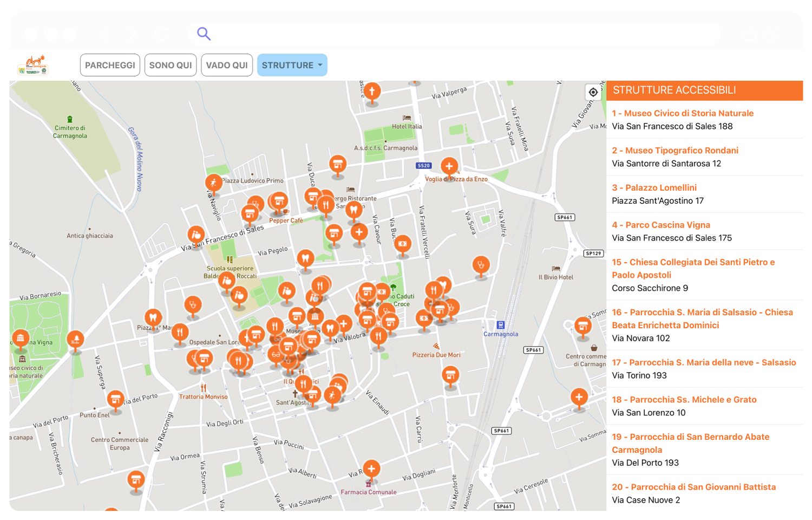The height and width of the screenshot is (520, 812).
Task: Open the shop marker below Centro Commerciale Europa
Action: [136, 480]
